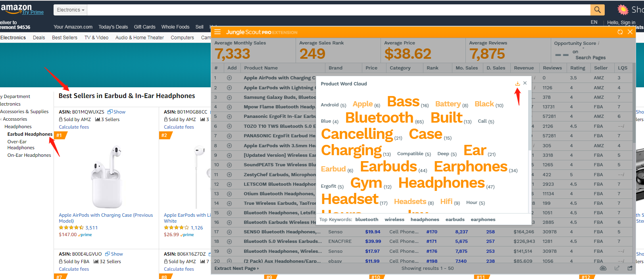644x279 pixels.
Task: Open the TV & Video tab
Action: (x=96, y=38)
